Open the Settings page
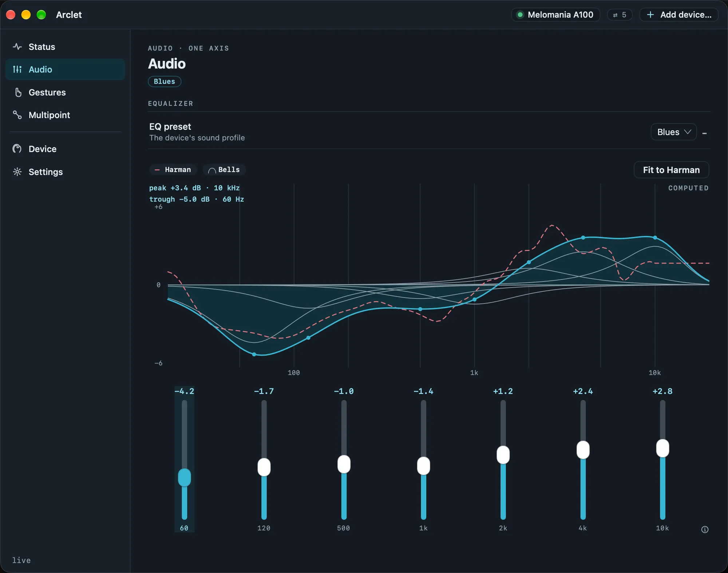 [65, 172]
